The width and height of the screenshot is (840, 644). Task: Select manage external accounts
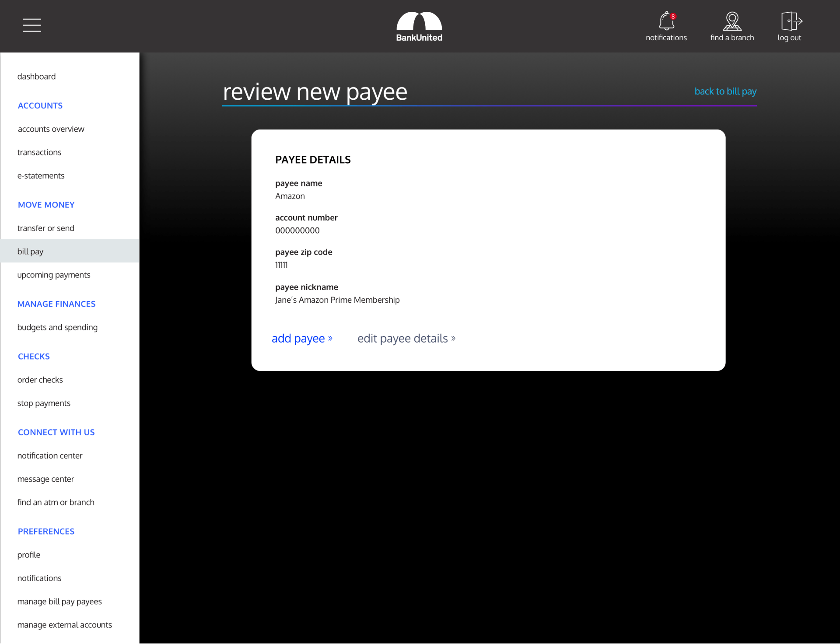click(x=64, y=625)
